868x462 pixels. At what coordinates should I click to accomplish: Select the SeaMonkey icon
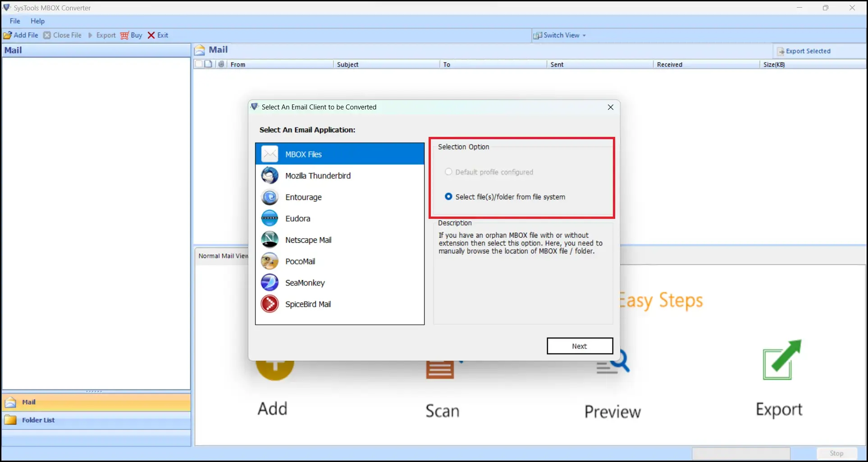tap(270, 283)
